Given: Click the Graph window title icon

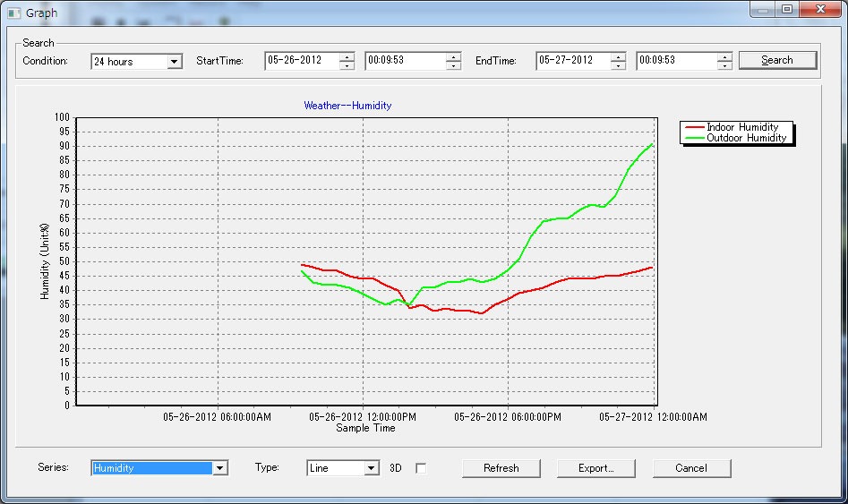Looking at the screenshot, I should (13, 13).
